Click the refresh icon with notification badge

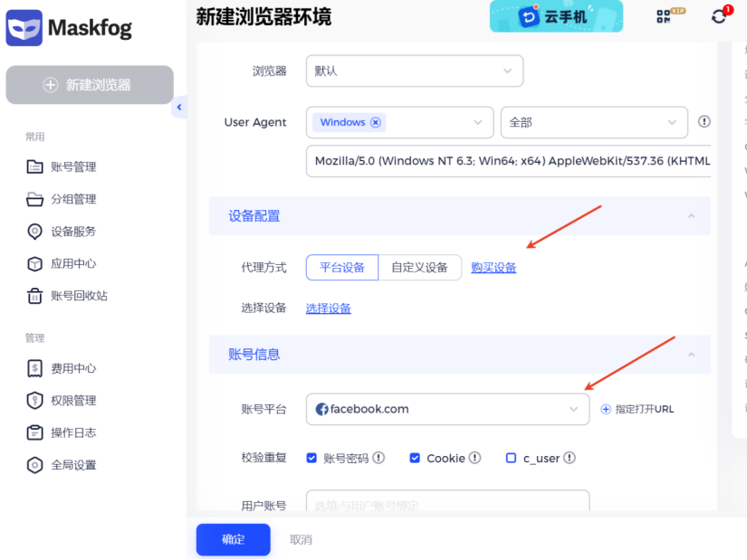pos(719,16)
